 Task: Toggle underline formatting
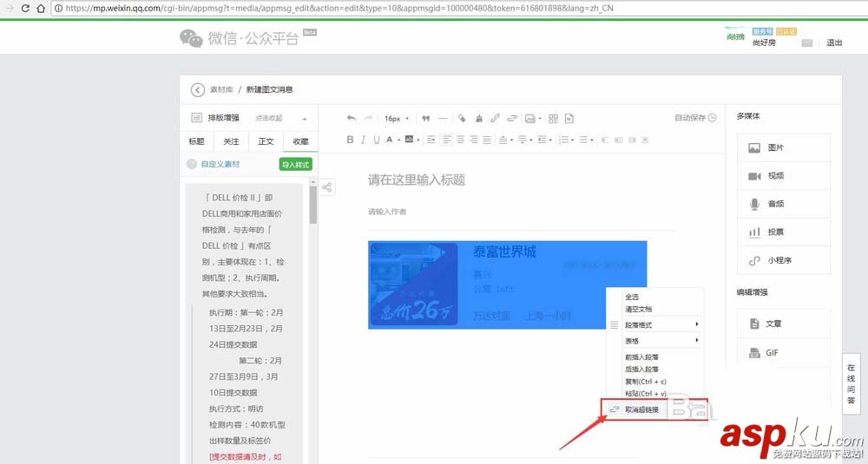pos(377,140)
